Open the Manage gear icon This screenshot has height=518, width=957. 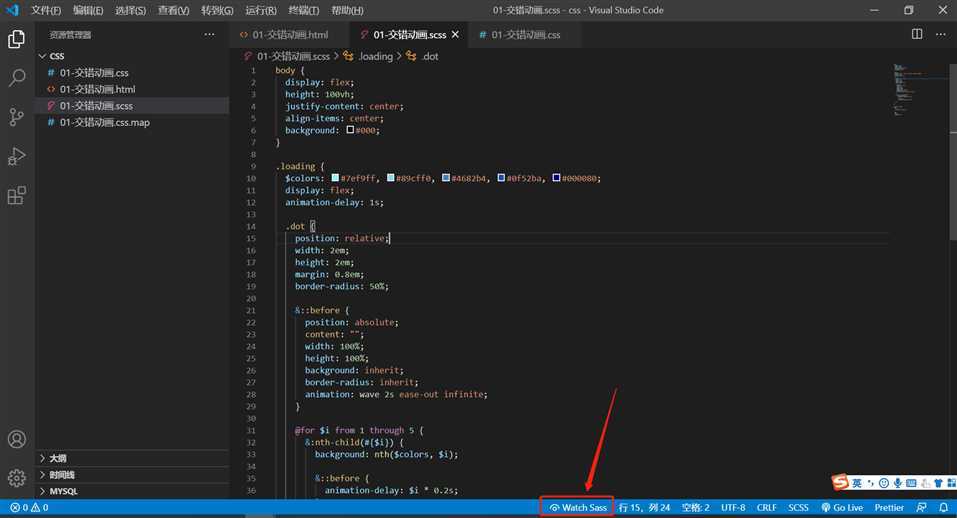pos(16,478)
